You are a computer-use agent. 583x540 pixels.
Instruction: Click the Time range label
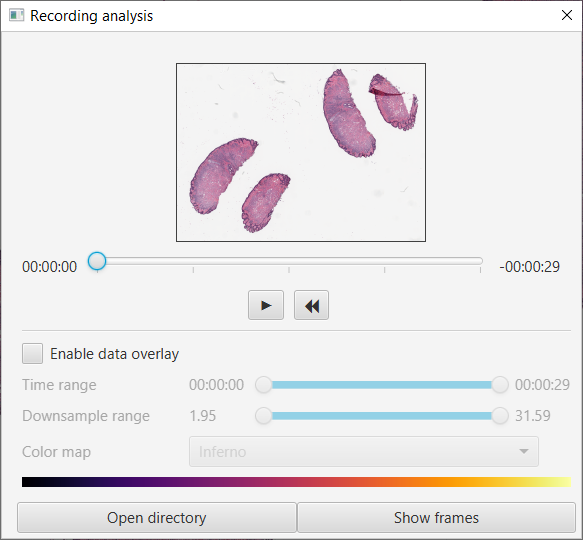click(59, 385)
